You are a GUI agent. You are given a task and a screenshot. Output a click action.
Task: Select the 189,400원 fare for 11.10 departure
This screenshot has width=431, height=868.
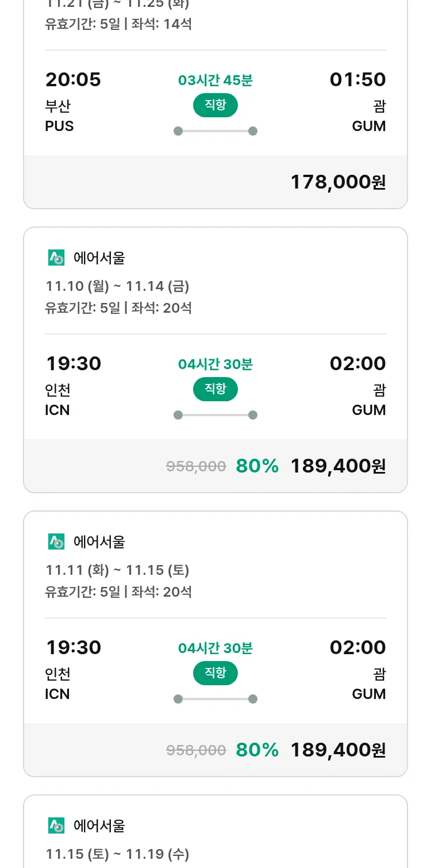pos(338,466)
